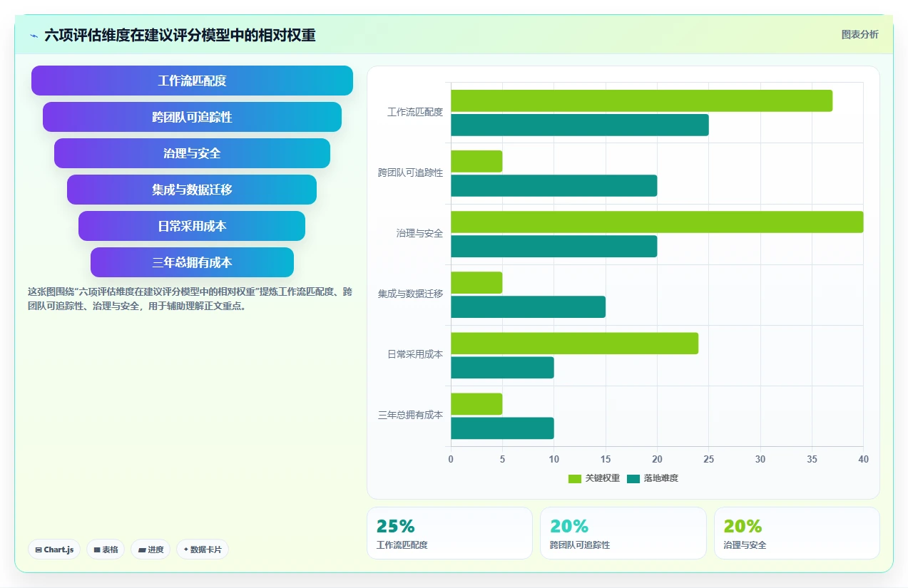Click the 日常采用成本 落地难度 teal bar

(502, 367)
